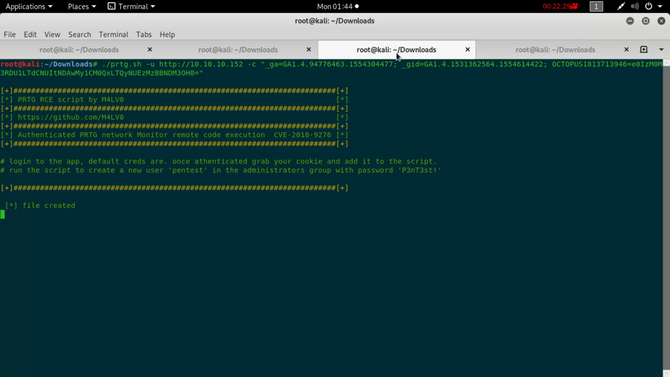Open workspace indicator 1
The image size is (670, 377).
tap(596, 6)
